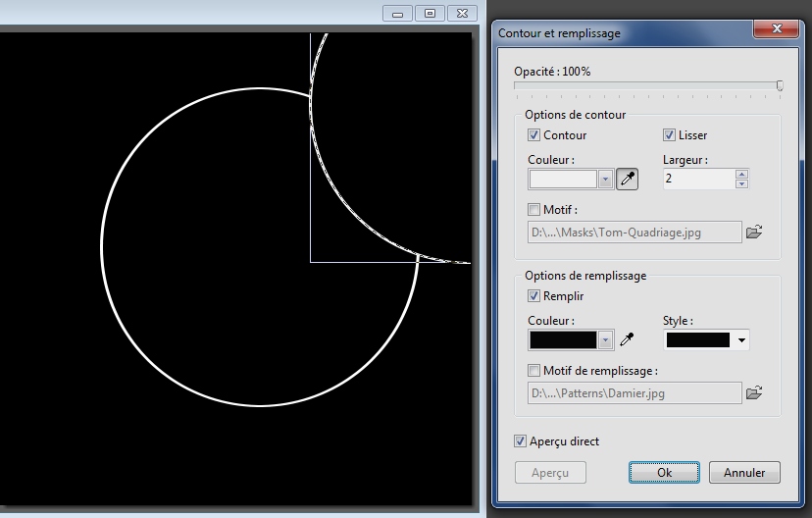Pick contour color with the eyedropper
The width and height of the screenshot is (812, 518).
627,180
